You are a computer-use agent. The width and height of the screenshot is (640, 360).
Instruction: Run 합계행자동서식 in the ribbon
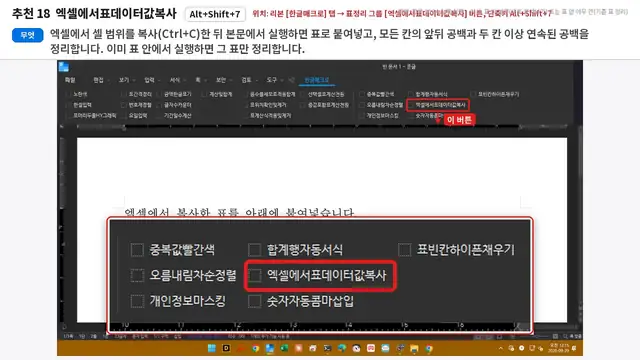[428, 94]
